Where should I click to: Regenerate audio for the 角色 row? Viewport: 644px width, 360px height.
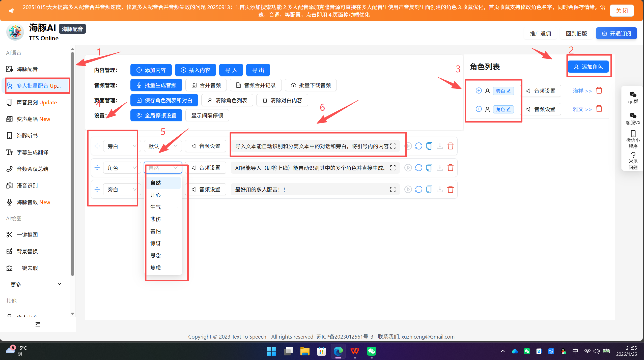[x=418, y=168]
